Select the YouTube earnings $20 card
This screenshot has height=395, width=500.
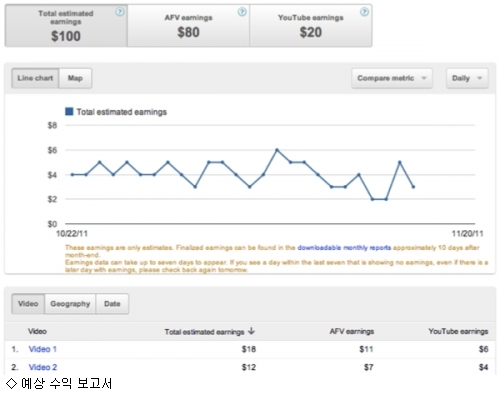click(x=311, y=26)
